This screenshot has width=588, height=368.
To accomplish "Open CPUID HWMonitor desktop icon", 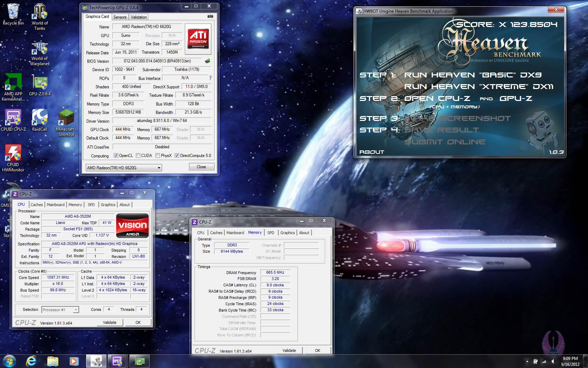I will pyautogui.click(x=13, y=158).
